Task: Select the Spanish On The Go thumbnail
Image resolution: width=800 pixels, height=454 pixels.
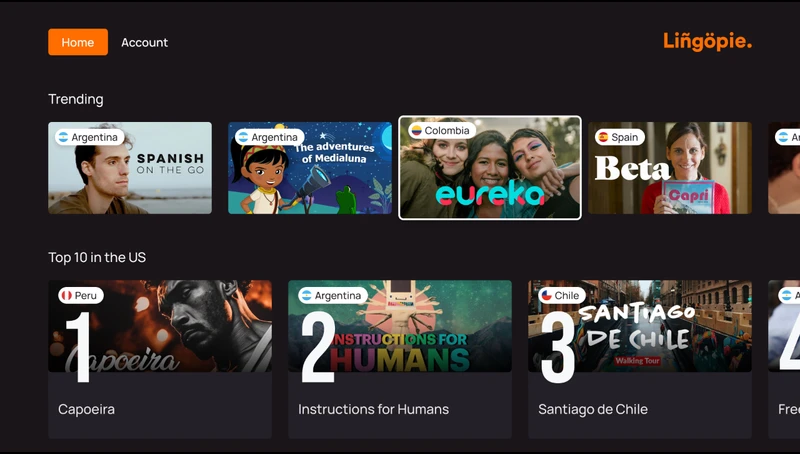Action: tap(130, 168)
